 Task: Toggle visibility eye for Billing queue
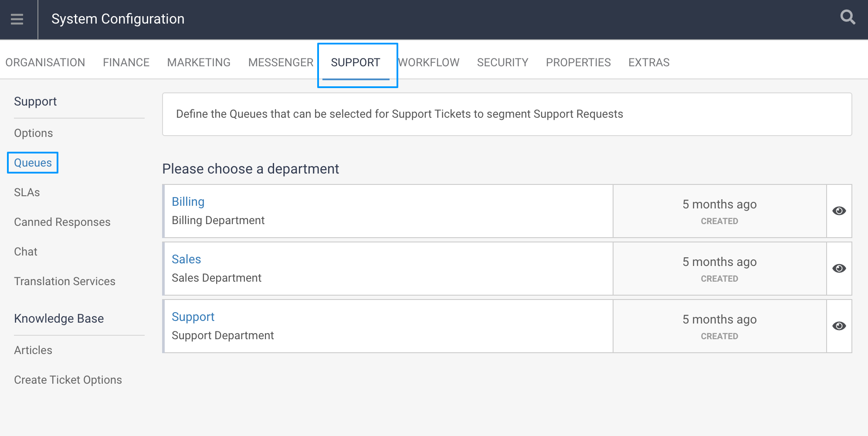(x=839, y=211)
